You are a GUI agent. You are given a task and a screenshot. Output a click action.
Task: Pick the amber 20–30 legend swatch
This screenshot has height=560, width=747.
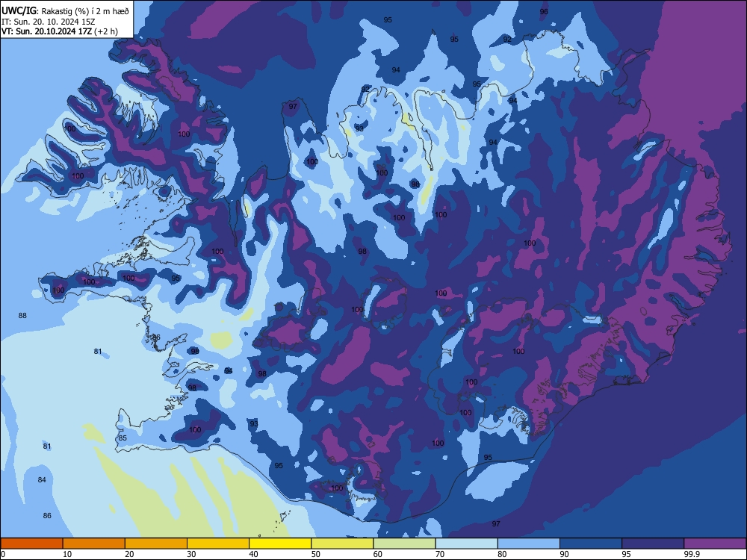coord(156,544)
